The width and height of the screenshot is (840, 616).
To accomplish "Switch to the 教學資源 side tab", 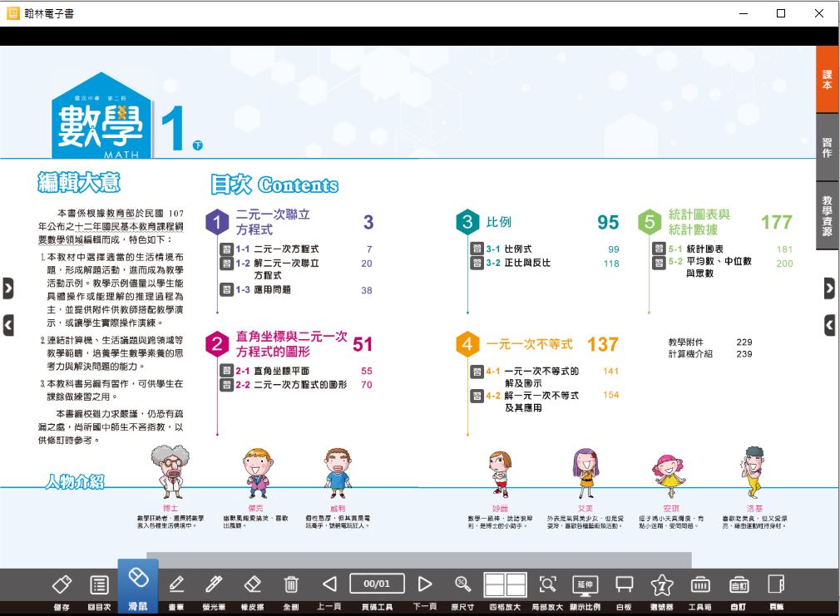I will (x=827, y=215).
